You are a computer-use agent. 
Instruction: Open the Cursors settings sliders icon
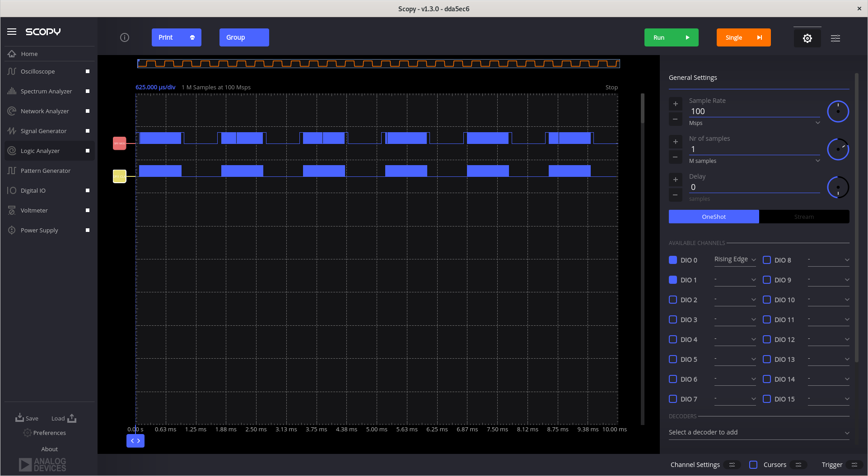pos(798,465)
